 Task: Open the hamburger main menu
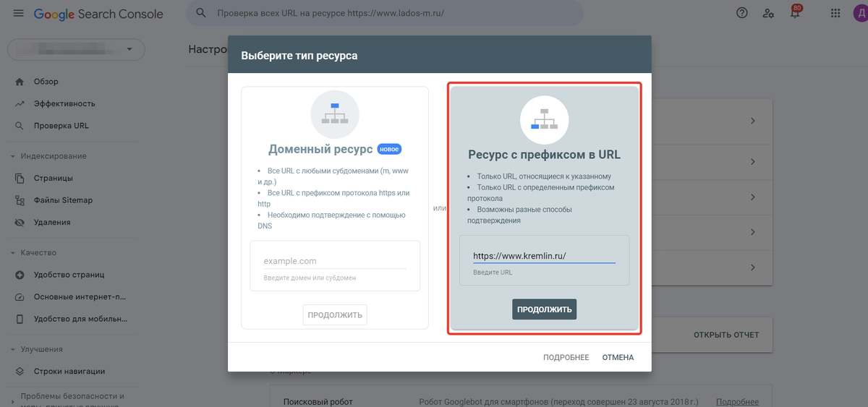click(18, 14)
